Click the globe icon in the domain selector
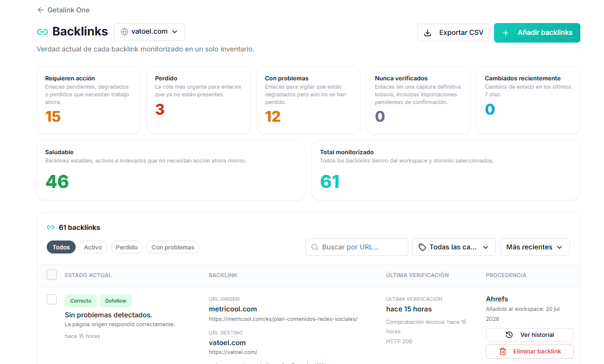The image size is (604, 364). [125, 32]
